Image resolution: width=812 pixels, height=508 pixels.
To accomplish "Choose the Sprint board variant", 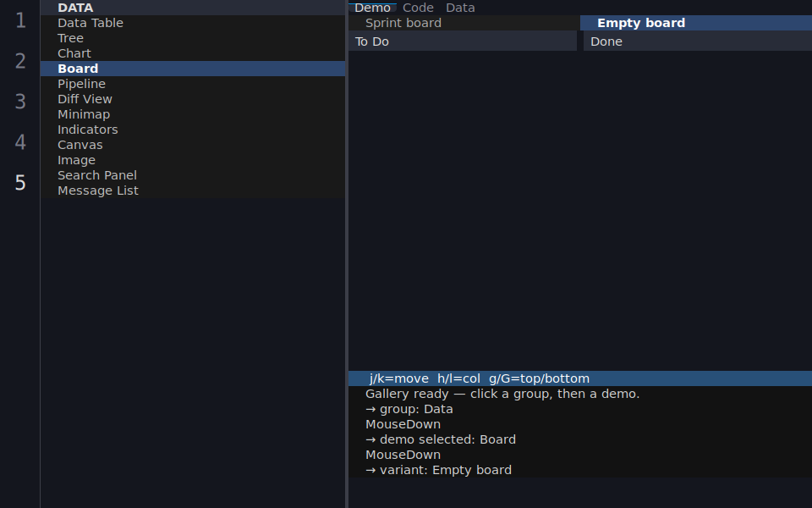I will point(464,23).
